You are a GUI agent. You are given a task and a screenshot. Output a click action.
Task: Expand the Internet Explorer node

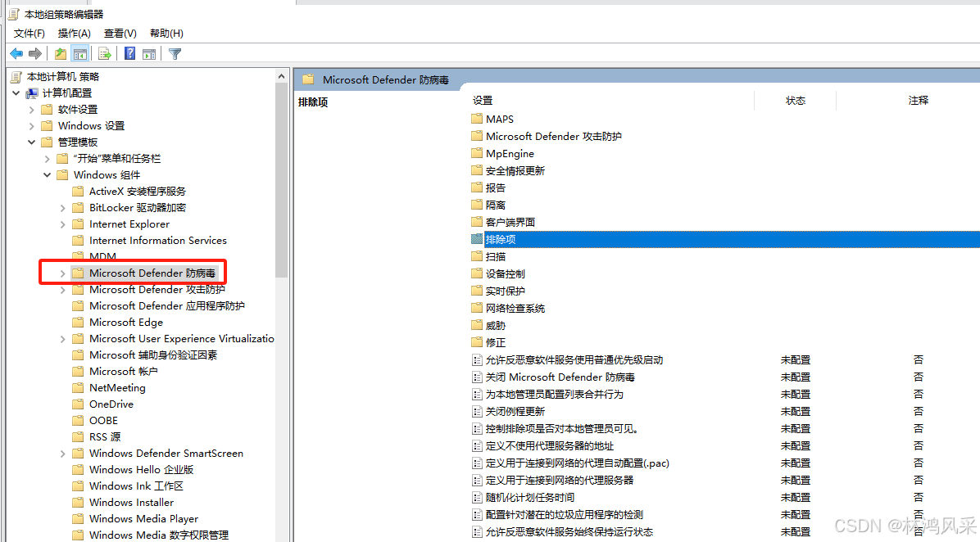(x=62, y=224)
